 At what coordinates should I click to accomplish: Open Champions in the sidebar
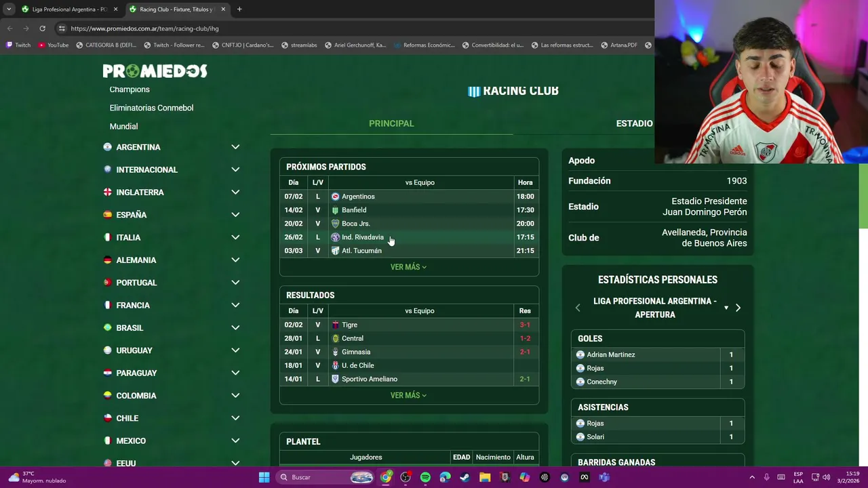(130, 89)
